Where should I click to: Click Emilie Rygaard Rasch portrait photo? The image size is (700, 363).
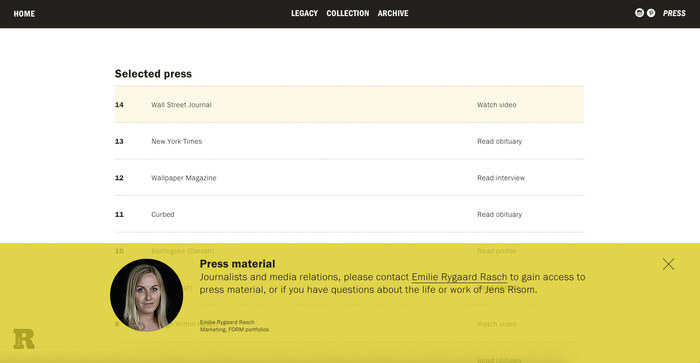click(x=146, y=295)
